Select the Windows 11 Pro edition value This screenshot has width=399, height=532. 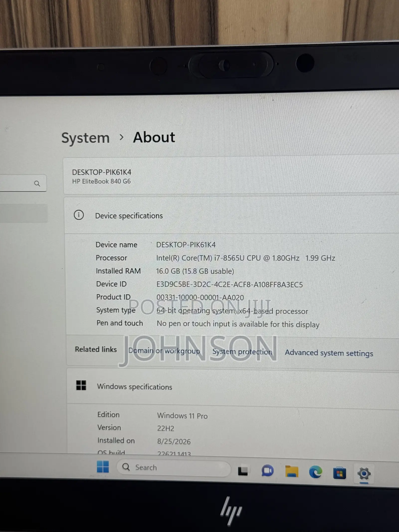coord(182,416)
